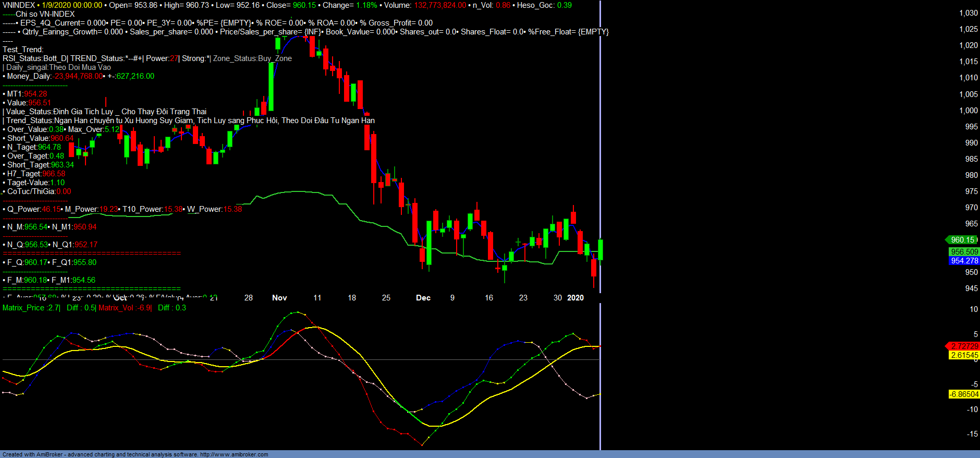980x458 pixels.
Task: Click the Matrix_Vol indicator title text
Action: point(125,308)
